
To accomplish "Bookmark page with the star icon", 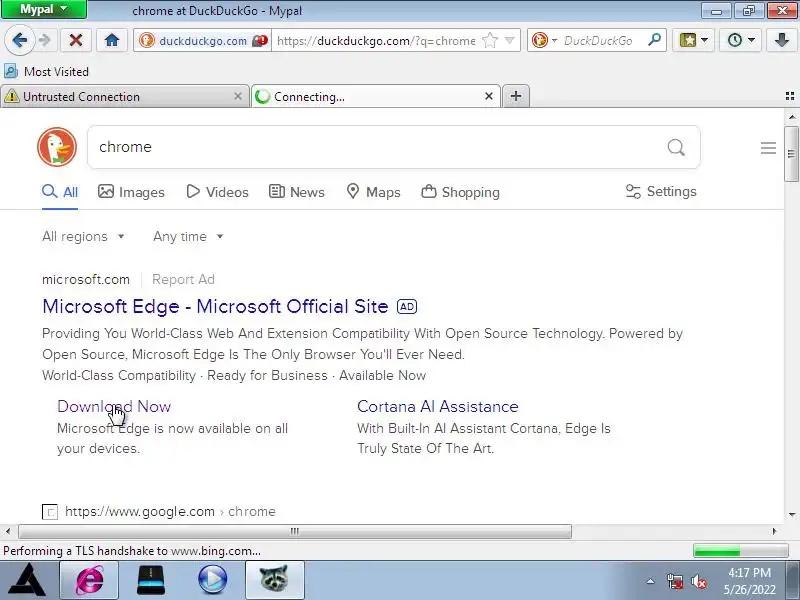I will point(490,40).
